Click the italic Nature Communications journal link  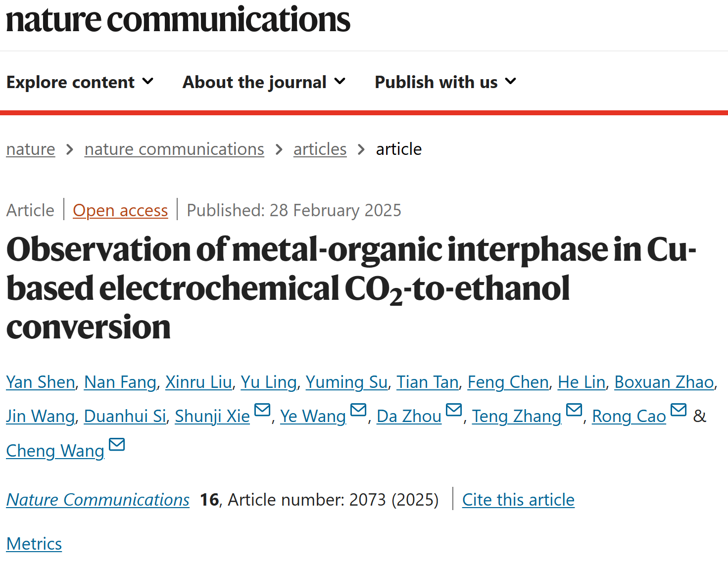pos(97,500)
